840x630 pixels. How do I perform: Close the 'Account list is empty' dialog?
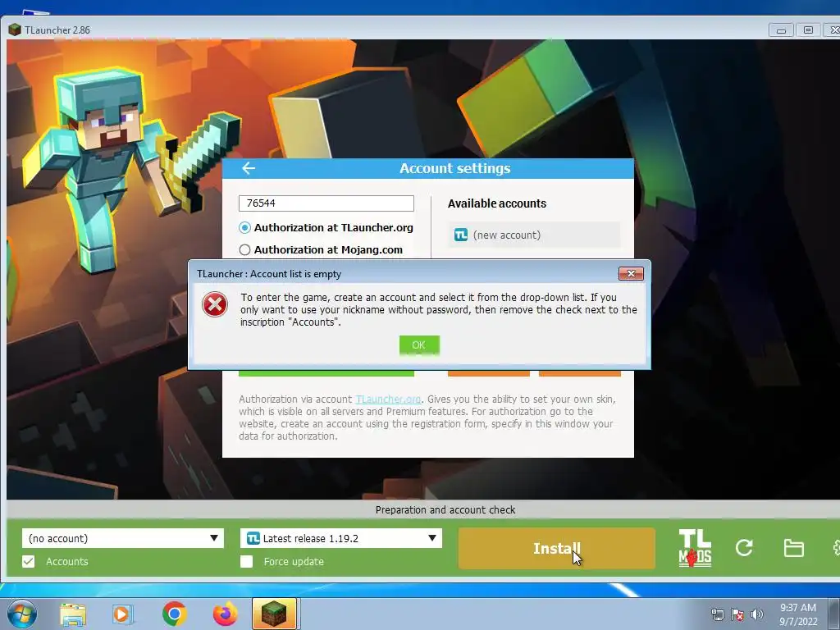[631, 274]
